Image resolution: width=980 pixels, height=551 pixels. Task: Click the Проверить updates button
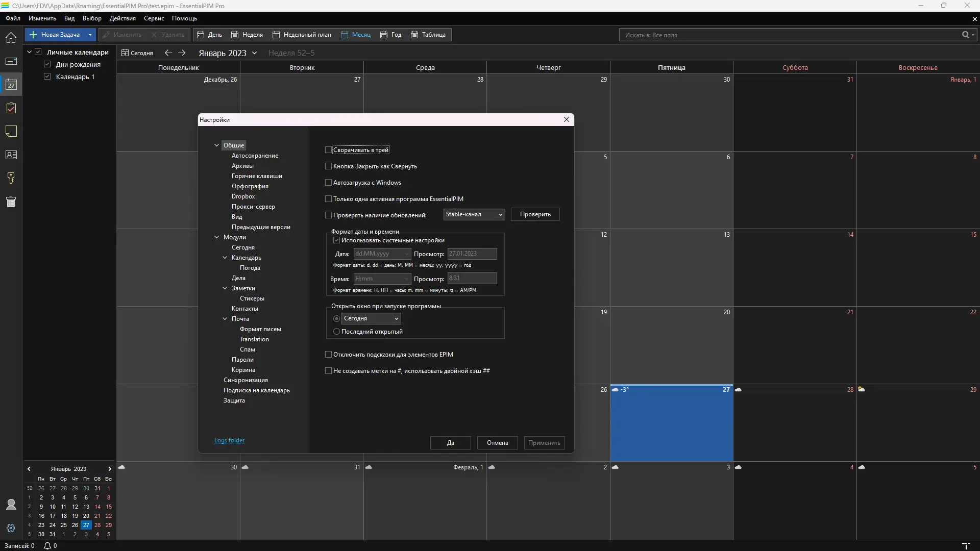coord(535,214)
